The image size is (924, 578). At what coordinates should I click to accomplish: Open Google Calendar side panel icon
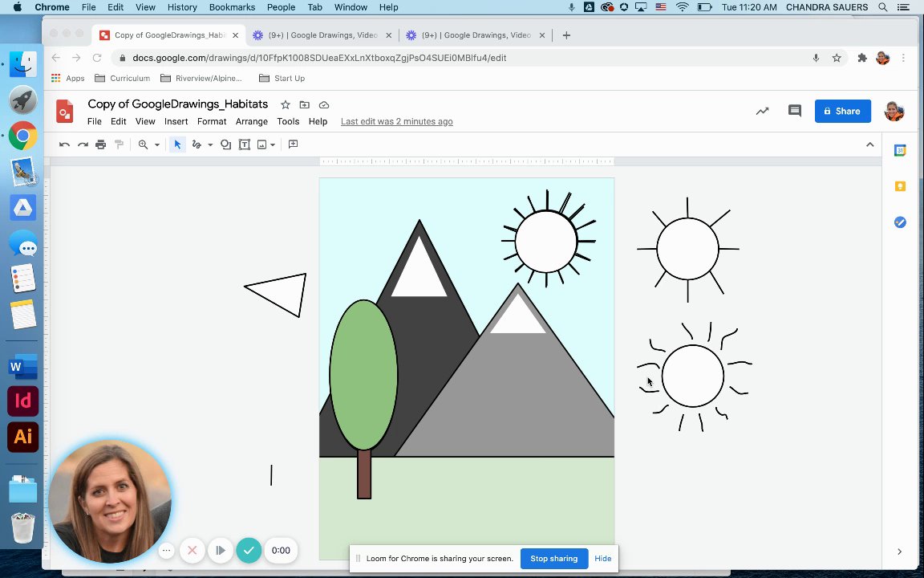[x=900, y=150]
